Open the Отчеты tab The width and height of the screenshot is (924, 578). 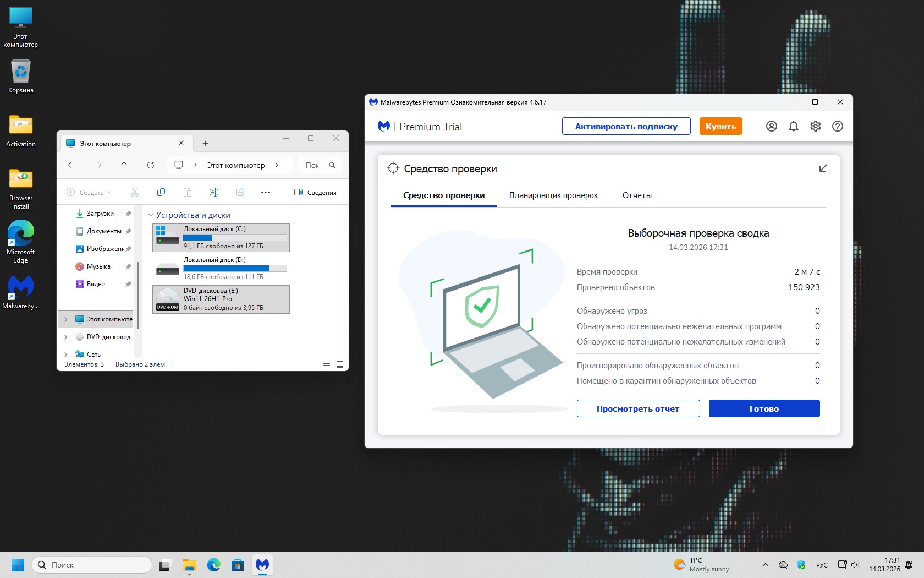[636, 195]
